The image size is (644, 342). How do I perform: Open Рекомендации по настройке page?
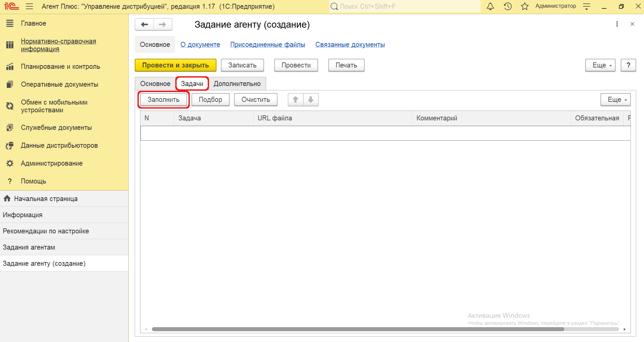[x=64, y=231]
